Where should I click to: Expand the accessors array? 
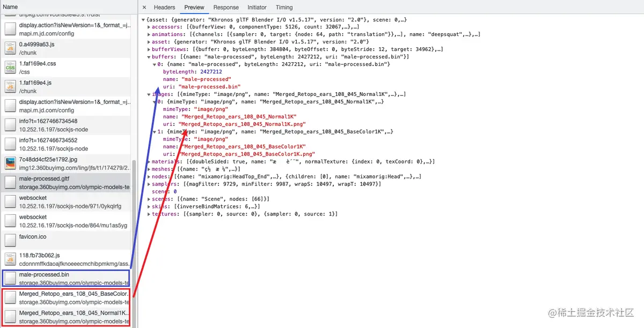click(149, 27)
